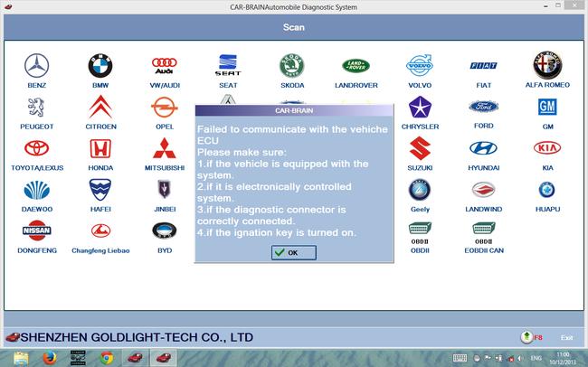588x367 pixels.
Task: Select the TOYOTA/LEXUS brand icon
Action: pos(37,148)
